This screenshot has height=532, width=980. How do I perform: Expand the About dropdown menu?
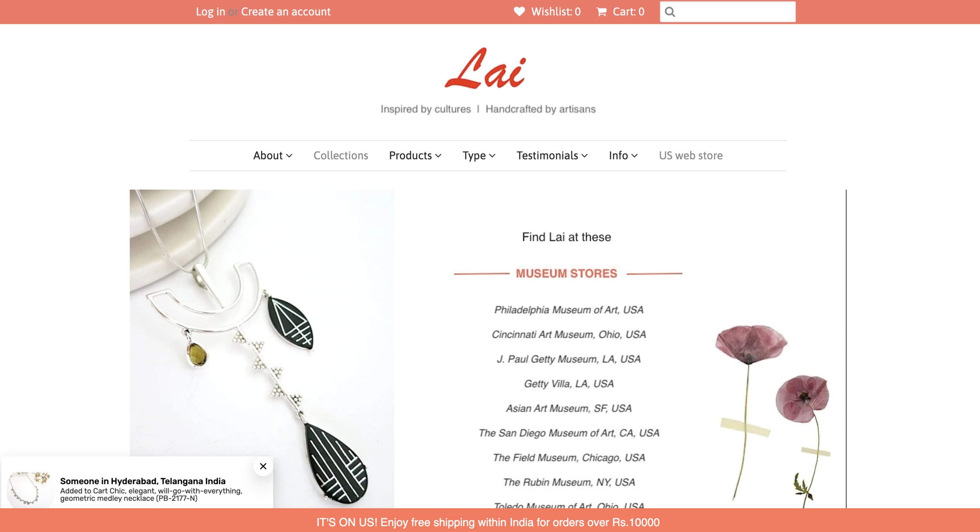point(272,156)
